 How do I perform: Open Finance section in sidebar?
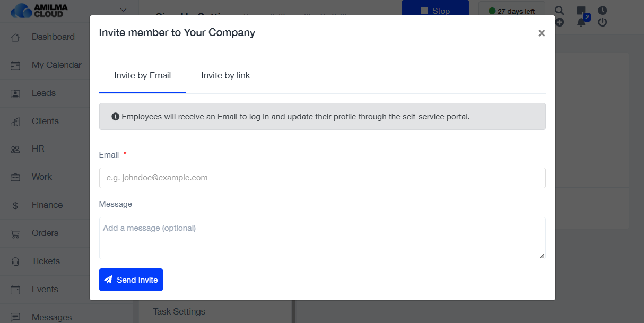point(47,205)
